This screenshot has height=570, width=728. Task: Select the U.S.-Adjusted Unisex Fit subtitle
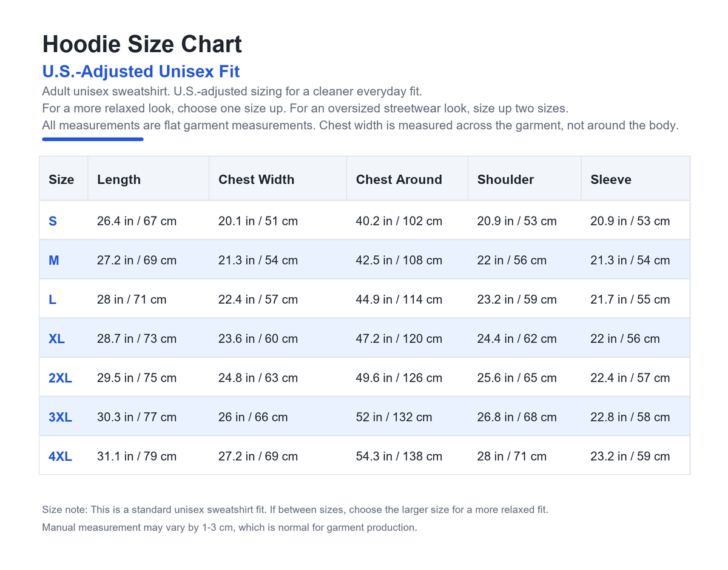(x=141, y=72)
